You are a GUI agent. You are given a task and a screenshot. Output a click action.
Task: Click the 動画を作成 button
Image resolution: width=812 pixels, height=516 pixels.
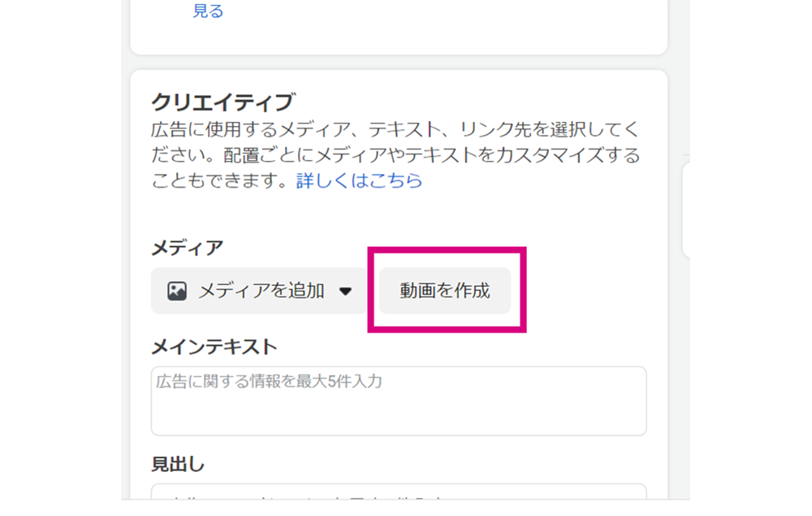coord(445,291)
